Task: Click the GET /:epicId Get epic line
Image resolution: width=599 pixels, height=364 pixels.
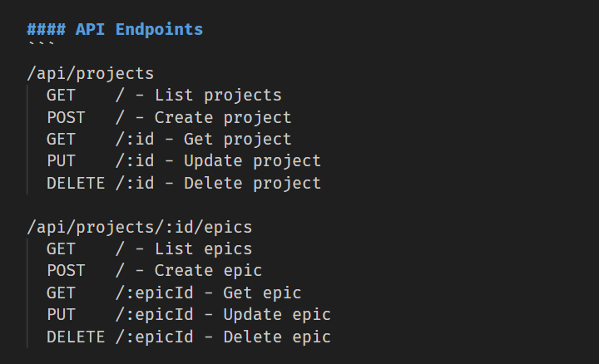Action: [174, 293]
